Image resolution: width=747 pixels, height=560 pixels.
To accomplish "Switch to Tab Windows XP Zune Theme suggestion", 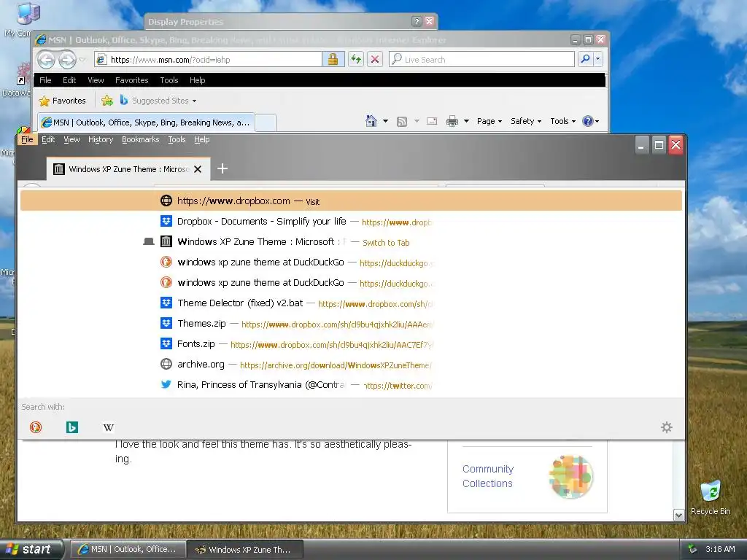I will [351, 242].
